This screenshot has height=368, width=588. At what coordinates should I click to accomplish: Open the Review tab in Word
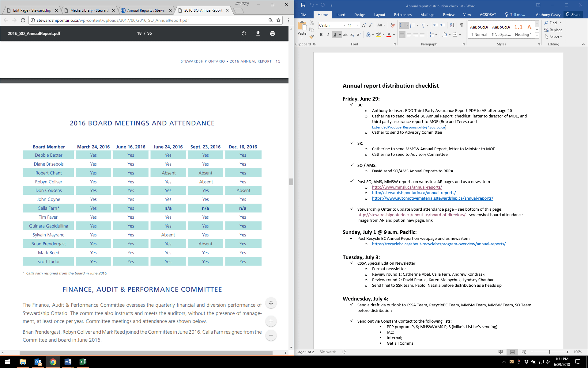pos(449,14)
